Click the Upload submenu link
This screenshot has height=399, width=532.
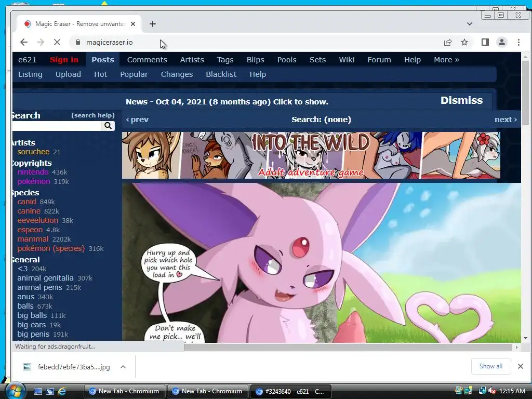tap(68, 74)
